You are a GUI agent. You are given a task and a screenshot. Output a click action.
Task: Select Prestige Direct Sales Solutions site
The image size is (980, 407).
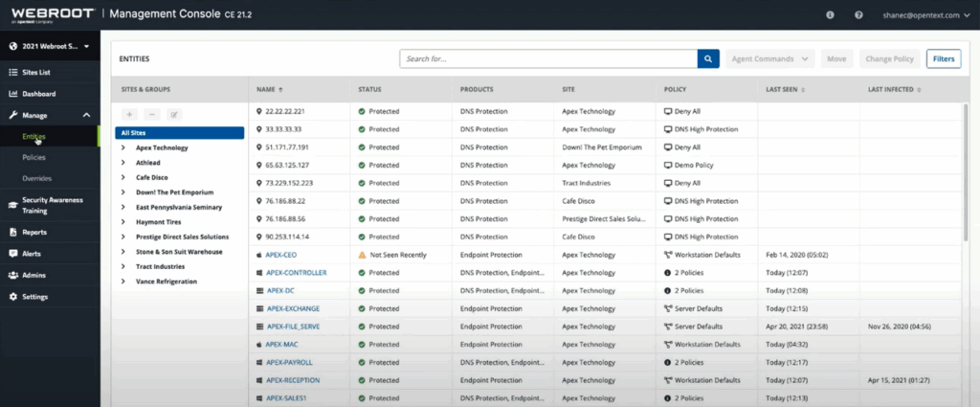pyautogui.click(x=183, y=237)
